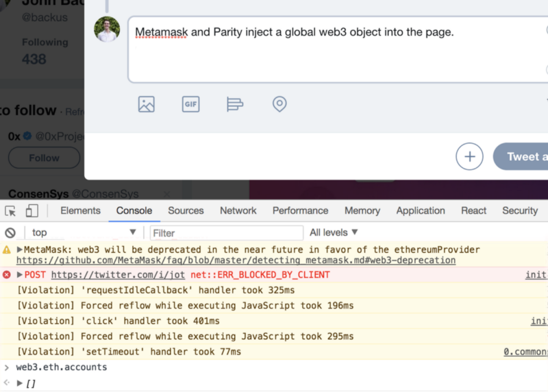Open the MetaMask github deprecation link
Screen dimensions: 548x392
click(236, 260)
